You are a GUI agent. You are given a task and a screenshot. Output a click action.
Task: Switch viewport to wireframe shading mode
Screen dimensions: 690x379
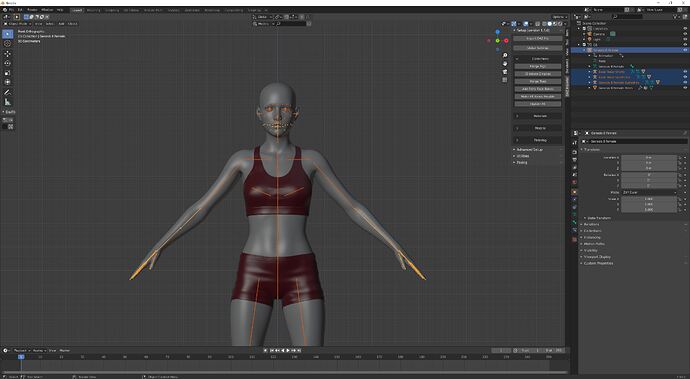[x=544, y=24]
